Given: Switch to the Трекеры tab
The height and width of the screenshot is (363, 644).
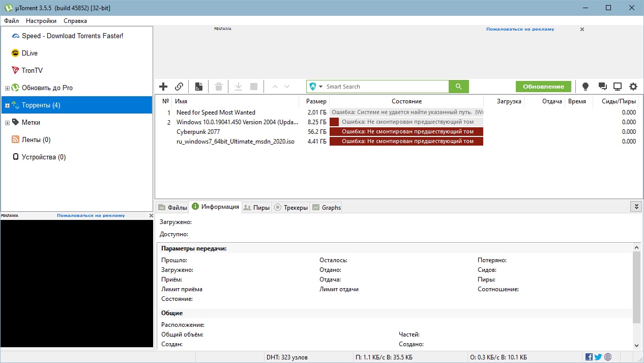Looking at the screenshot, I should (290, 207).
